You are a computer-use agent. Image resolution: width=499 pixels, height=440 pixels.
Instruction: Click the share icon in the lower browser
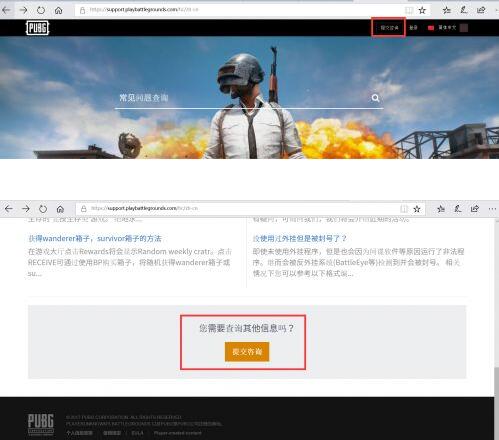point(475,209)
